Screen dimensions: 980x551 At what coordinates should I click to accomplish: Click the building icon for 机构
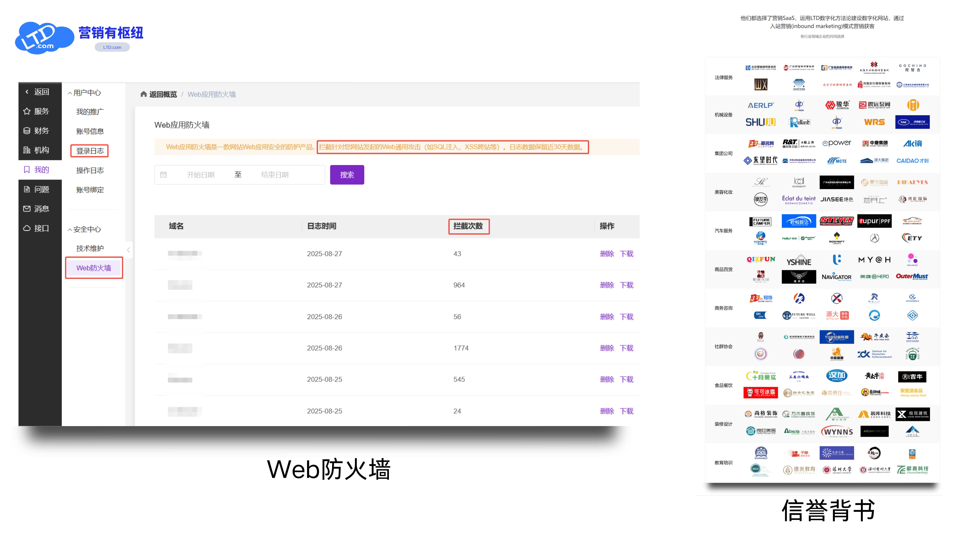click(x=27, y=150)
